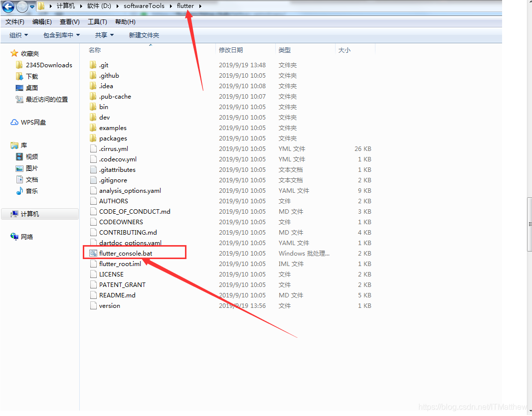Sort by the 类型 column header
The width and height of the screenshot is (532, 416).
tap(284, 50)
